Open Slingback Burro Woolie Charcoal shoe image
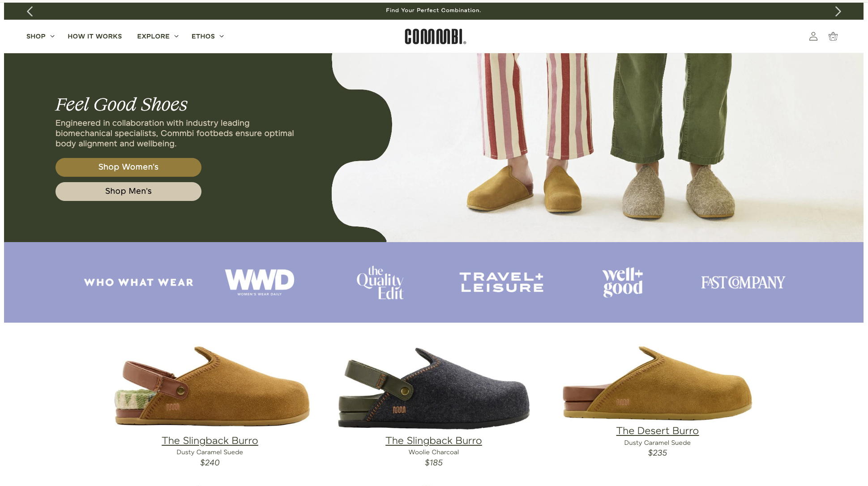This screenshot has height=486, width=868. [433, 387]
